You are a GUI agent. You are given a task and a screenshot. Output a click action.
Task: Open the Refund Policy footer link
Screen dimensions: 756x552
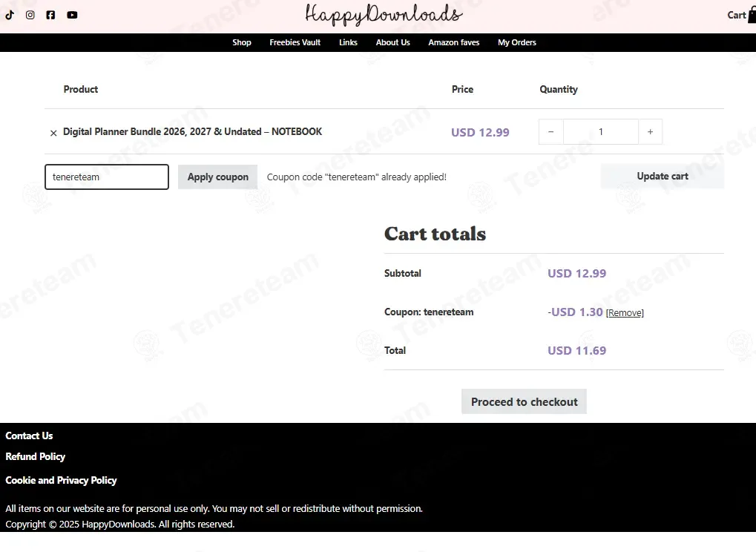click(35, 456)
